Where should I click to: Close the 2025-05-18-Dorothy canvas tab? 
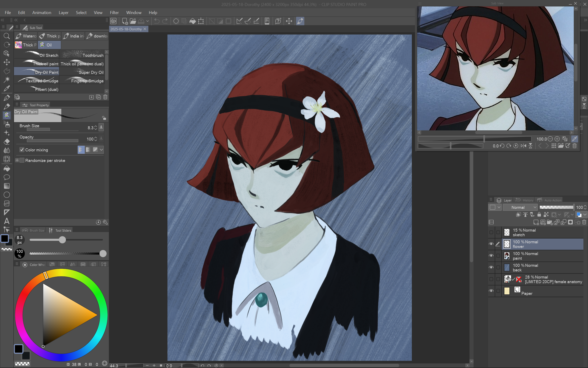[x=145, y=29]
